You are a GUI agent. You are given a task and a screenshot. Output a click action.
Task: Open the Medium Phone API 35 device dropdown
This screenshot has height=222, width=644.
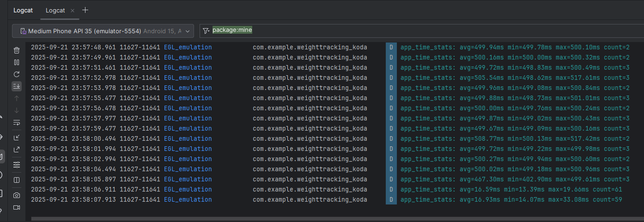pos(103,31)
